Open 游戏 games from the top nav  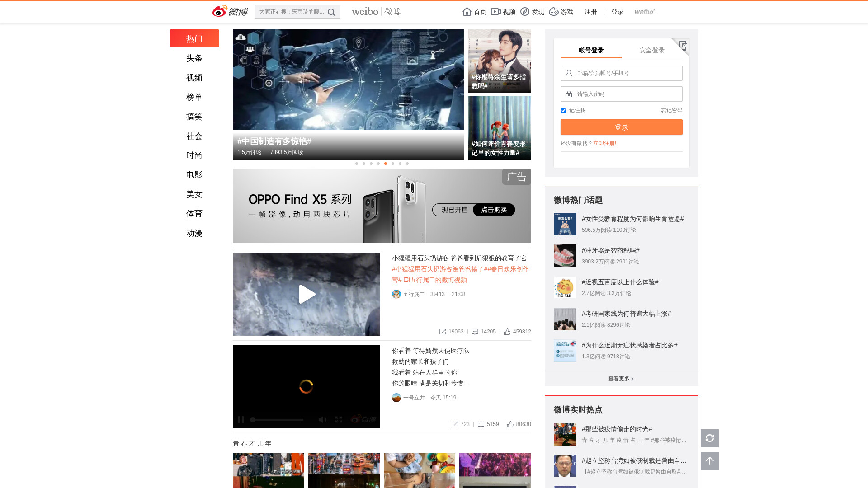pos(561,12)
